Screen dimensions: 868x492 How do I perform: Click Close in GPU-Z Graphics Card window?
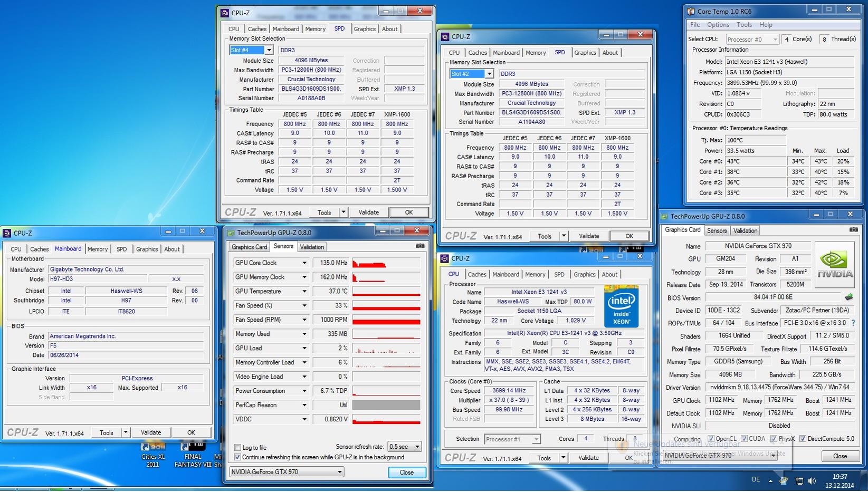[x=840, y=456]
